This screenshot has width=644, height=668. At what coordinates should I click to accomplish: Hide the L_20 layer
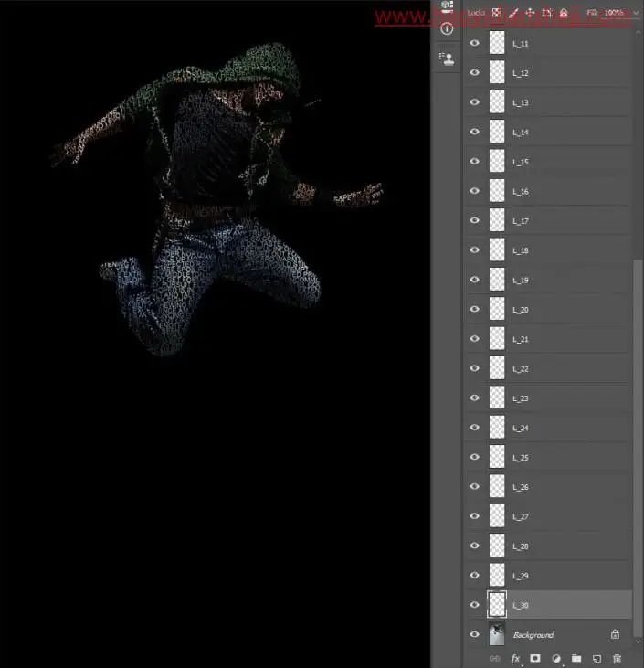pos(474,309)
